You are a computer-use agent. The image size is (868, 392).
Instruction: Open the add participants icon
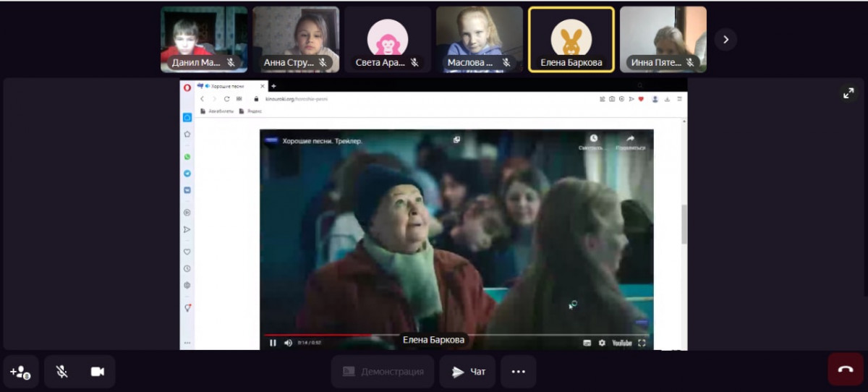tap(21, 372)
